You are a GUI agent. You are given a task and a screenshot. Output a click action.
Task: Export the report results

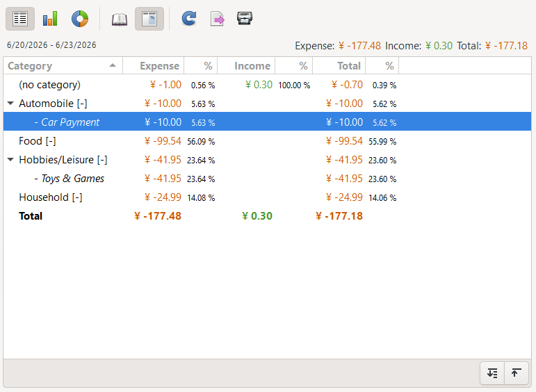[x=218, y=19]
